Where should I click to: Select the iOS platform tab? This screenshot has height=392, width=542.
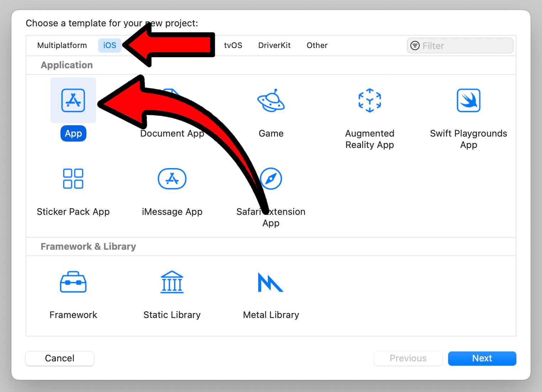pos(110,46)
